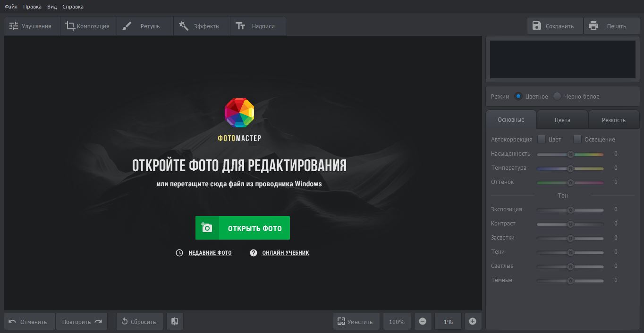644x333 pixels.
Task: Select the Цветное mode radio button
Action: 518,96
